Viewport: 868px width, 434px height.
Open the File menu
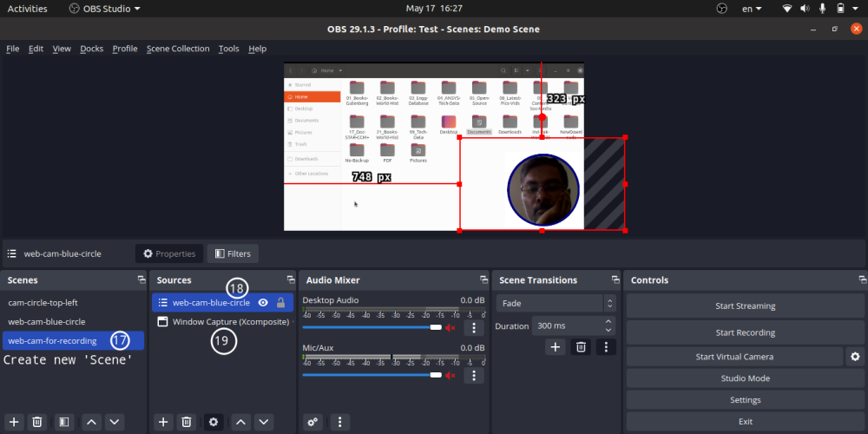pyautogui.click(x=13, y=49)
